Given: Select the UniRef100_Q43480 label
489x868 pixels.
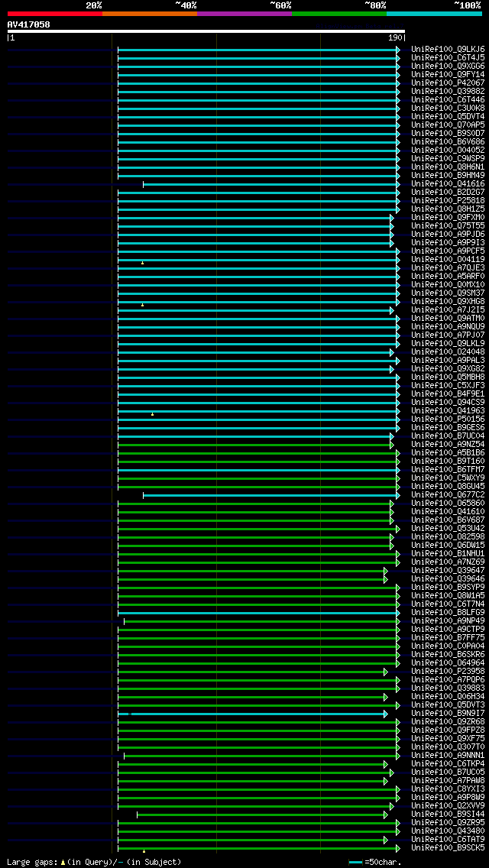Looking at the screenshot, I should point(448,831).
